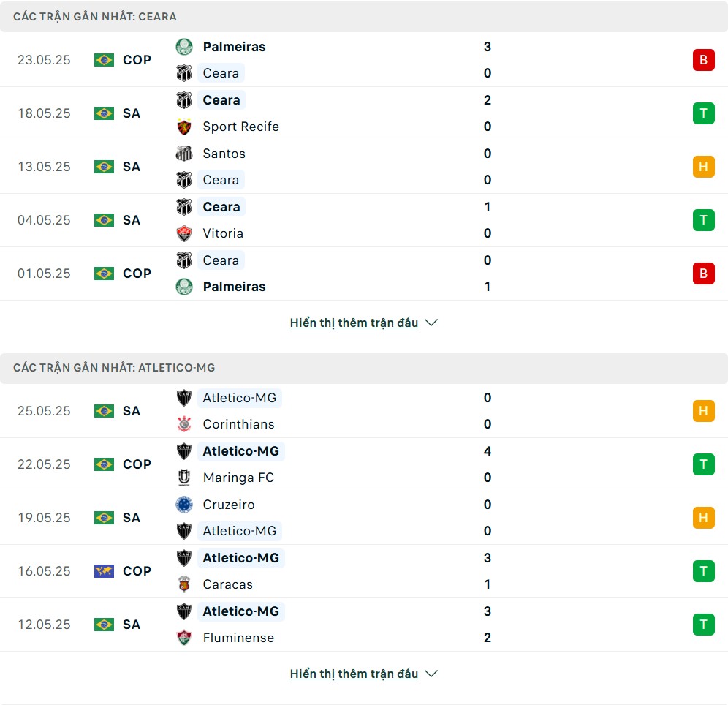Expand more Ceara matches with the chevron
728x705 pixels.
click(431, 323)
